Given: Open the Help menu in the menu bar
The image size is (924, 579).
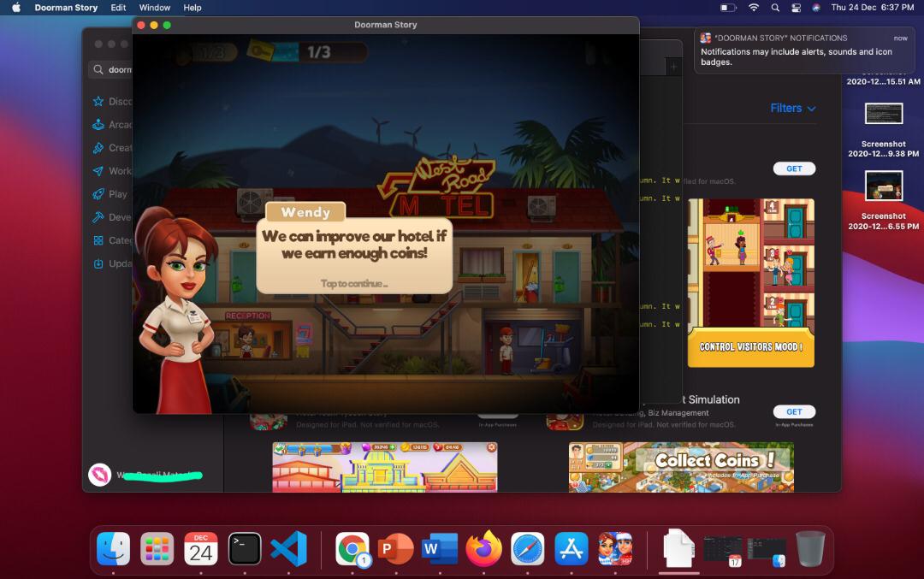Looking at the screenshot, I should 192,8.
